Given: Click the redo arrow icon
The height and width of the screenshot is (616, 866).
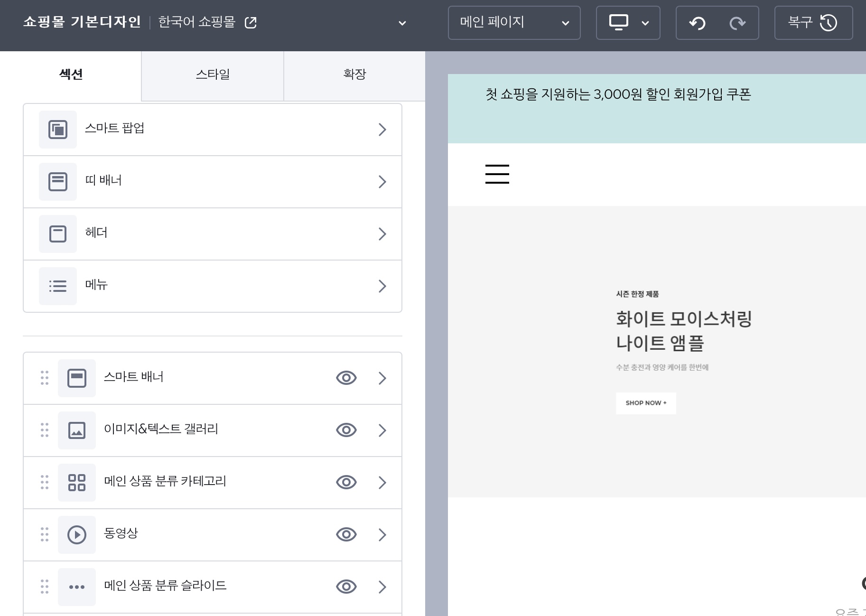Looking at the screenshot, I should coord(737,23).
